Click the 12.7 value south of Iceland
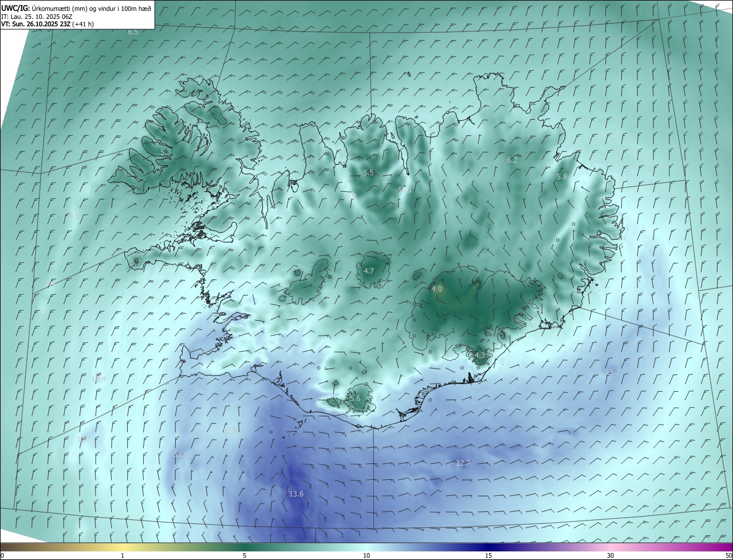 (x=463, y=463)
